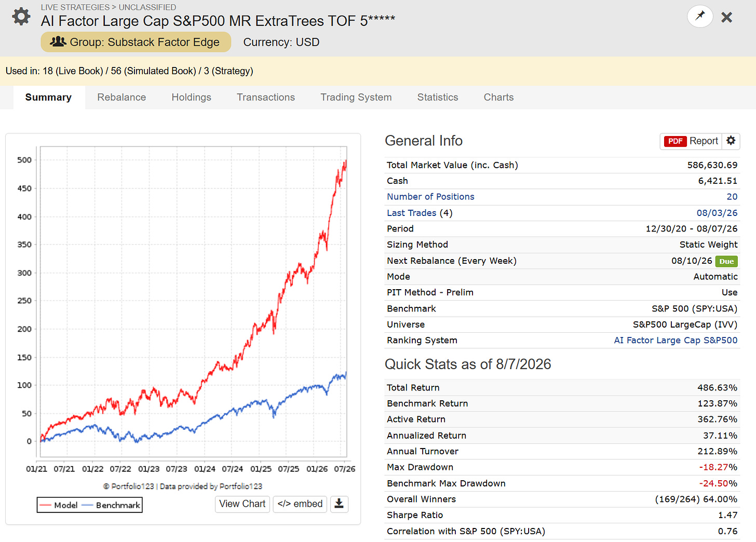This screenshot has width=756, height=542.
Task: Open the PDF Report
Action: (691, 141)
